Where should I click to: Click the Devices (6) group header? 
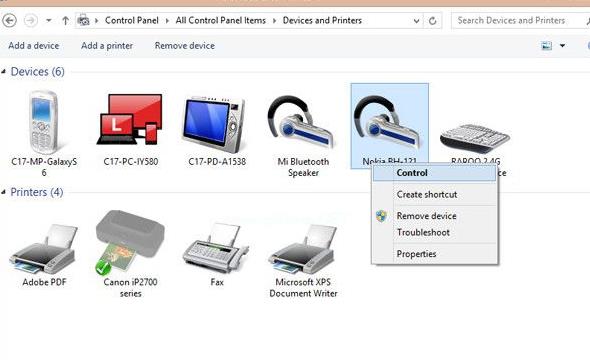38,71
